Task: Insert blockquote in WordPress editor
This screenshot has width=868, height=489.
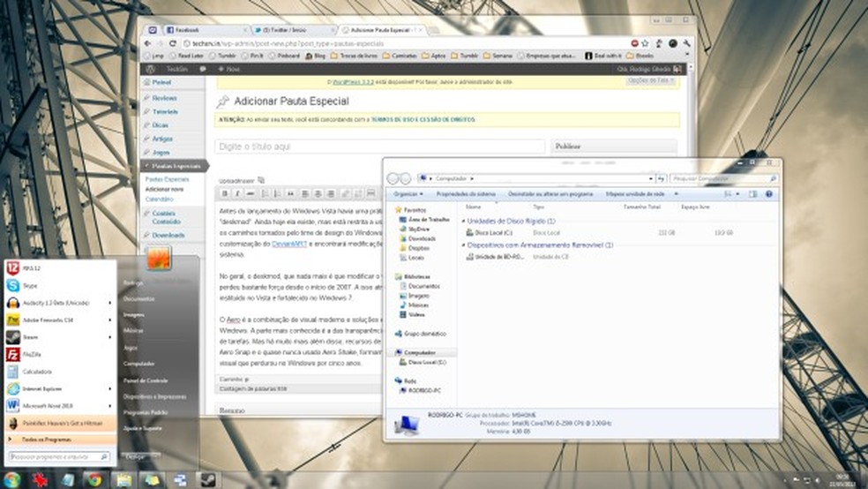Action: (x=290, y=193)
